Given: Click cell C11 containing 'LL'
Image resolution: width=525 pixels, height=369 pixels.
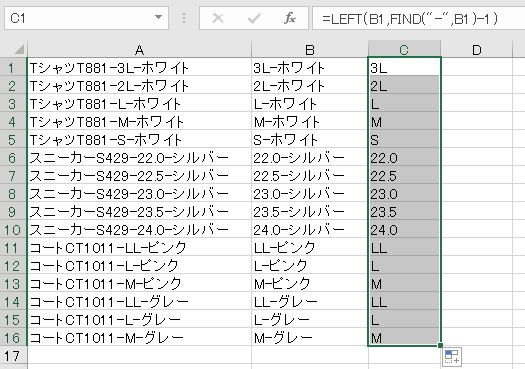Looking at the screenshot, I should click(404, 248).
